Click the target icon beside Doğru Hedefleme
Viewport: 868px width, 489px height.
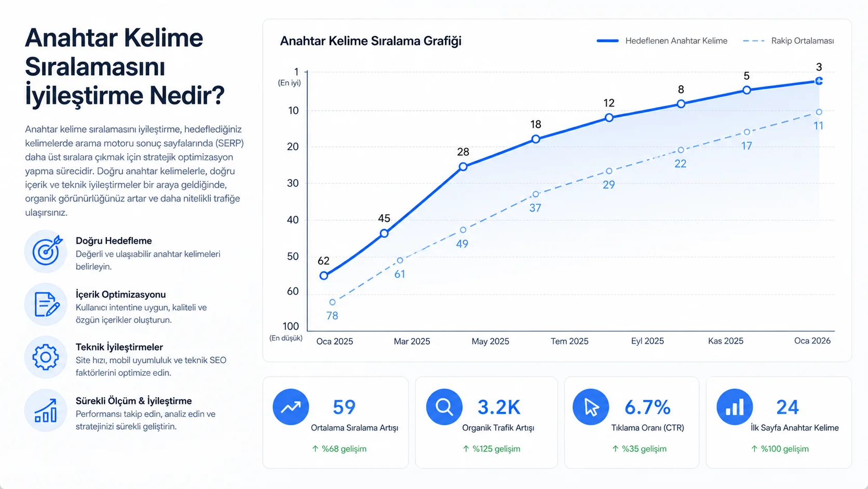[x=46, y=252]
